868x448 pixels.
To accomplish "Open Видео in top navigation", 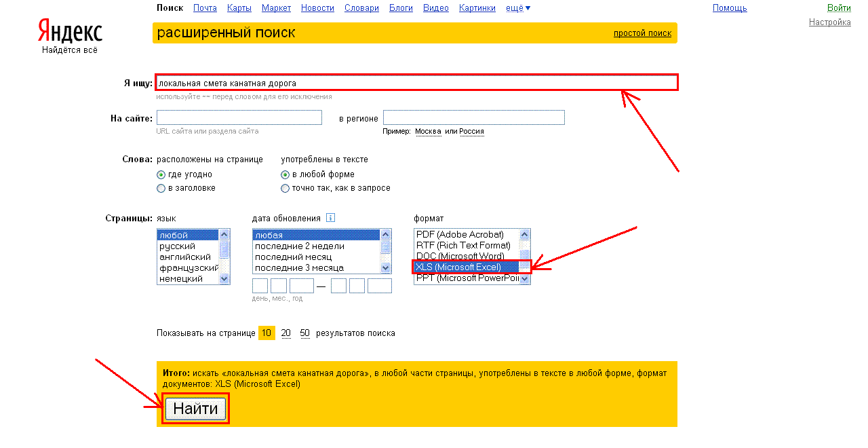I will point(436,8).
